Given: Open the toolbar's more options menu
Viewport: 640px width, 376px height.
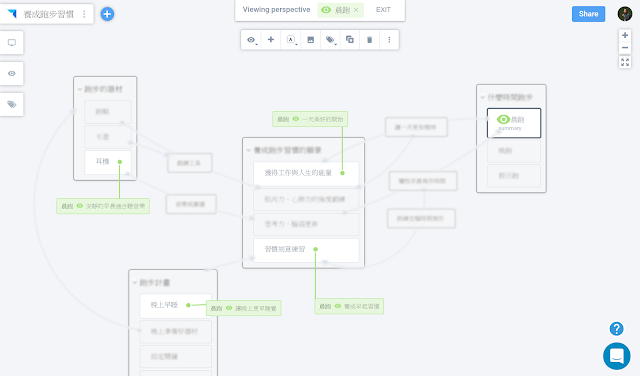Looking at the screenshot, I should (389, 40).
